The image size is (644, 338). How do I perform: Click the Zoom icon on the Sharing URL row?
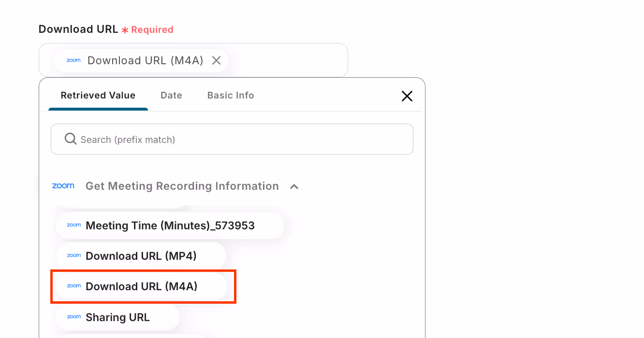click(74, 317)
